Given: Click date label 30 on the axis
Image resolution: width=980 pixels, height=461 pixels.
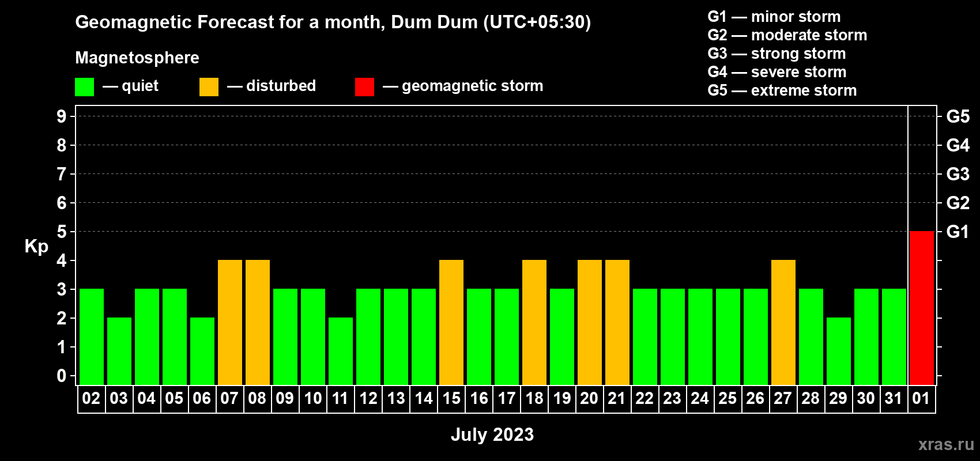Looking at the screenshot, I should coord(866,399).
